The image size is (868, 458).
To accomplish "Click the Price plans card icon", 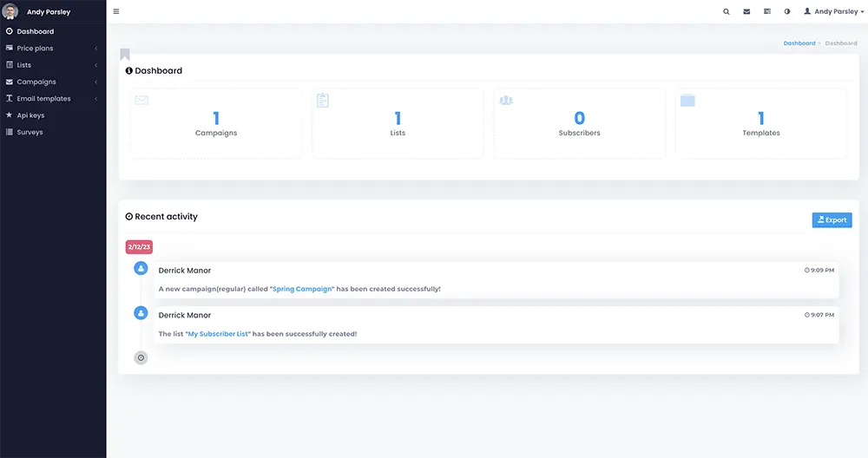I will tap(9, 48).
